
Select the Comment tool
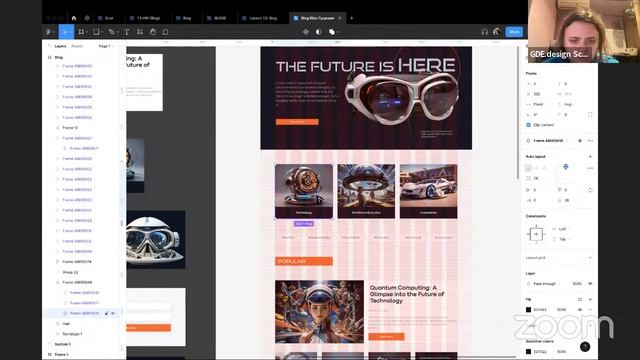165,32
